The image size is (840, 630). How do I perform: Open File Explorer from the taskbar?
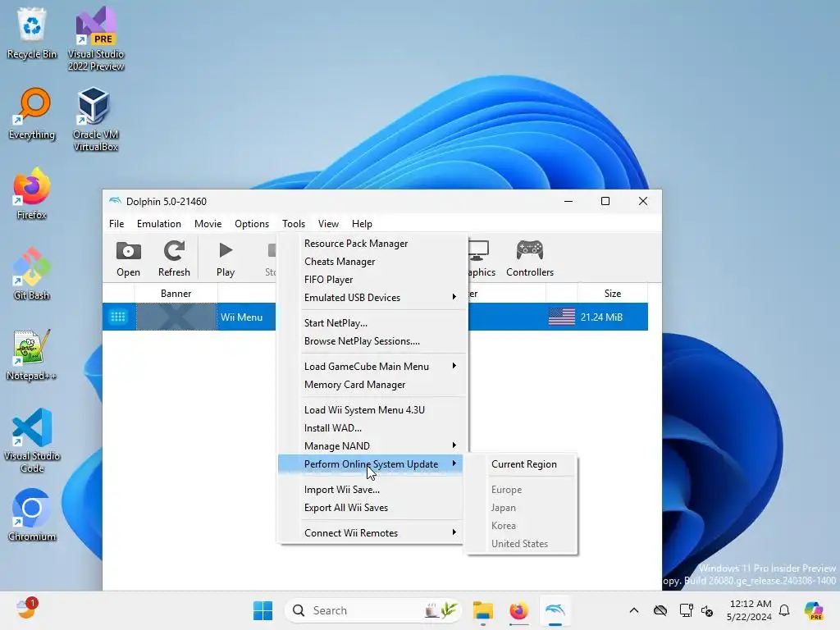482,610
